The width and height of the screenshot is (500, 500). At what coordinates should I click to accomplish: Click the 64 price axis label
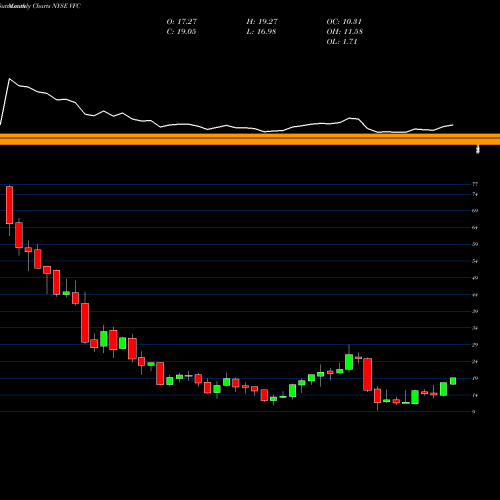pos(475,228)
